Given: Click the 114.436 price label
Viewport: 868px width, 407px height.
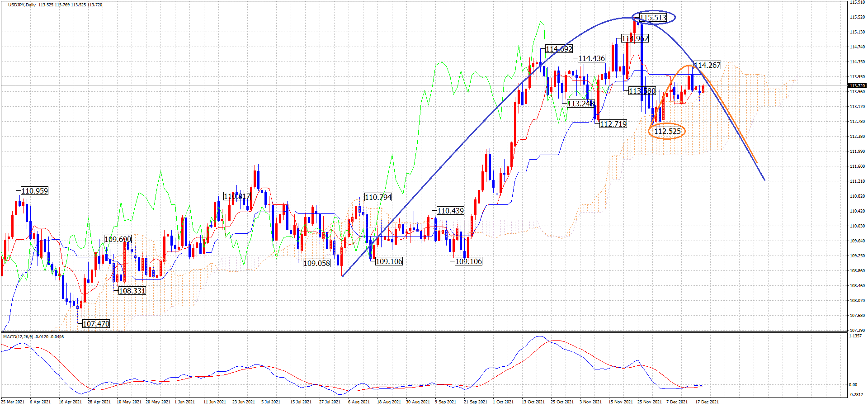Looking at the screenshot, I should tap(591, 58).
